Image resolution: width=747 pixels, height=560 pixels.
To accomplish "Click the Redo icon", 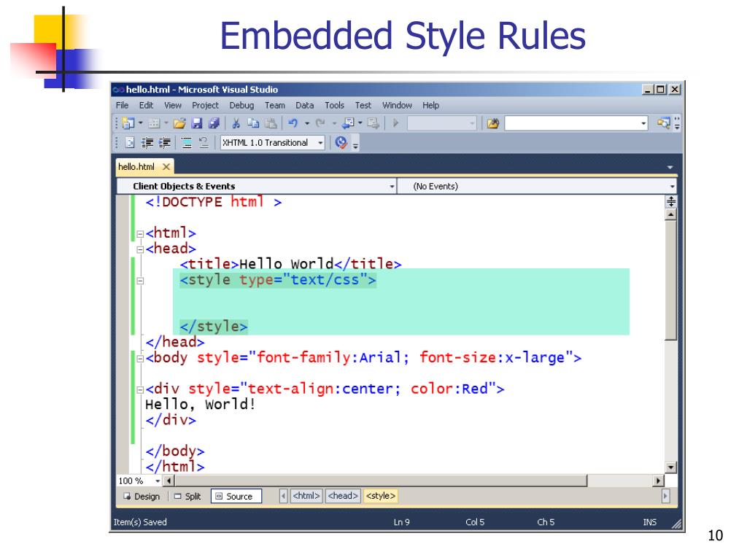I will (321, 124).
